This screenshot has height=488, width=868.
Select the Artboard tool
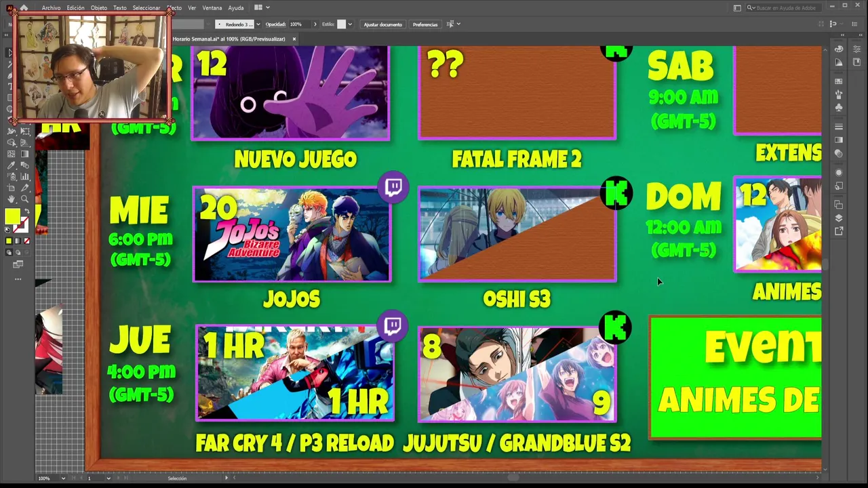click(11, 188)
